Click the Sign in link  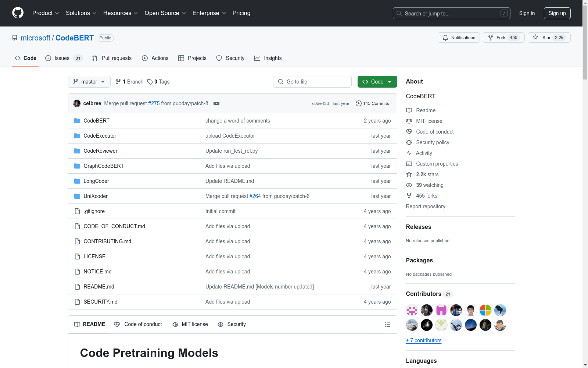[527, 13]
